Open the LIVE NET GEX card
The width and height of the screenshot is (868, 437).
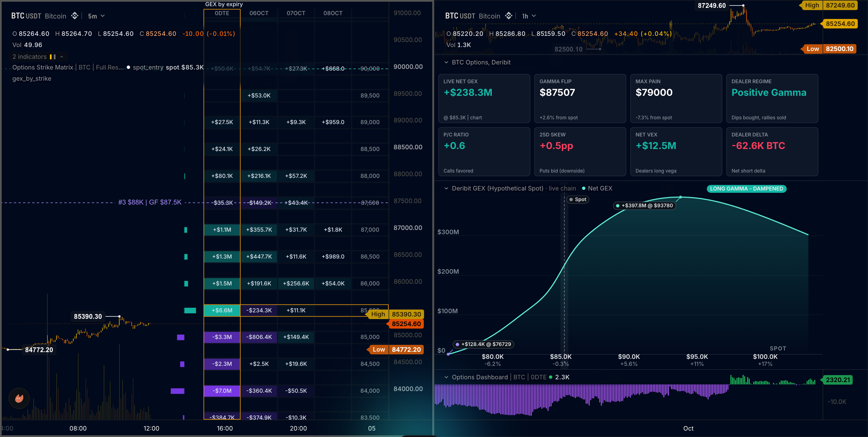pyautogui.click(x=484, y=99)
